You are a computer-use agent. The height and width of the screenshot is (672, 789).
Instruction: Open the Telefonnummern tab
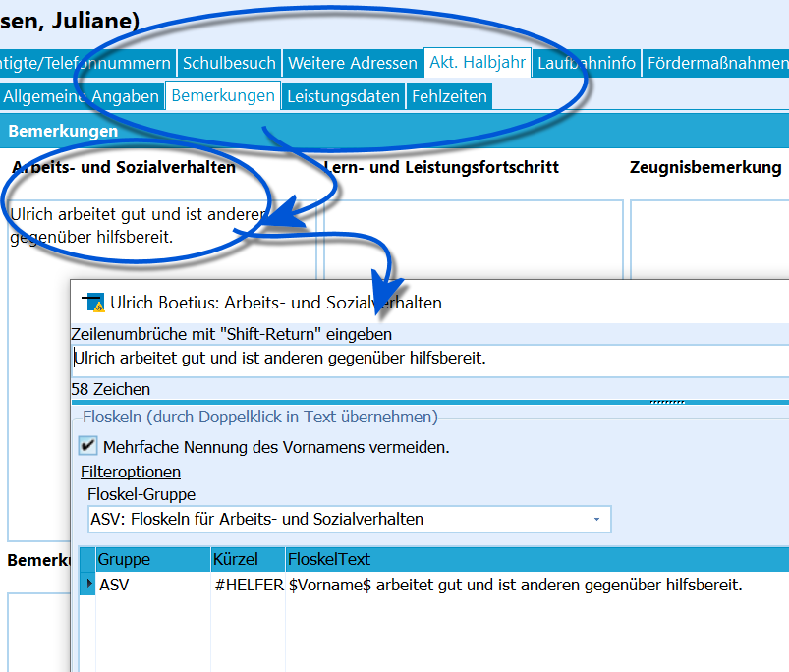tap(86, 63)
